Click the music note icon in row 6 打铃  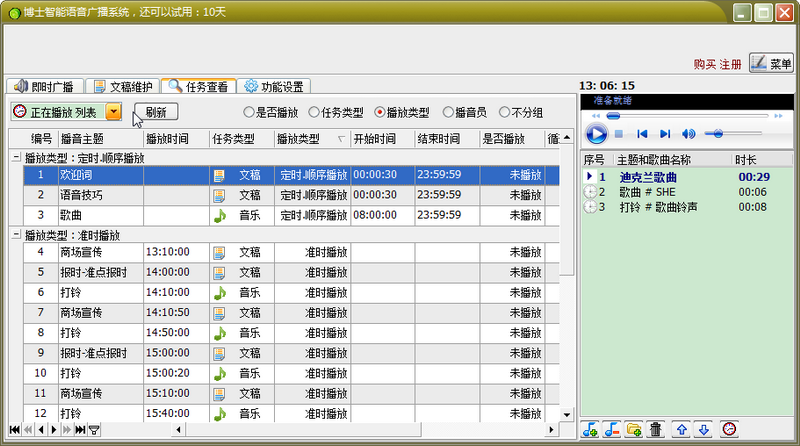pos(220,293)
